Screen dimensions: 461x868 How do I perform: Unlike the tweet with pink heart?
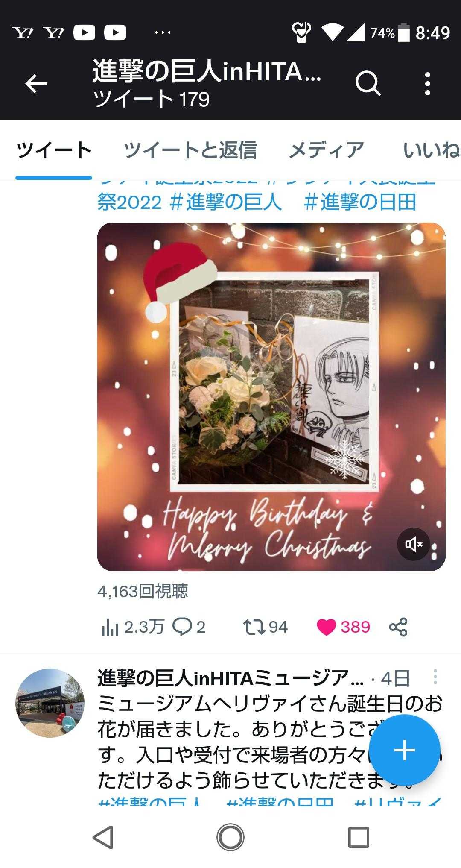327,627
